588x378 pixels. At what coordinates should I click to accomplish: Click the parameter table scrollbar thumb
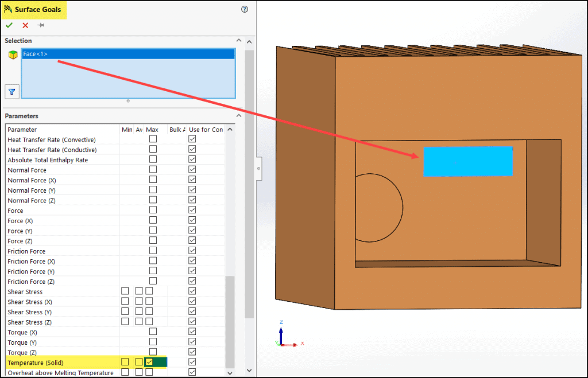tap(230, 322)
